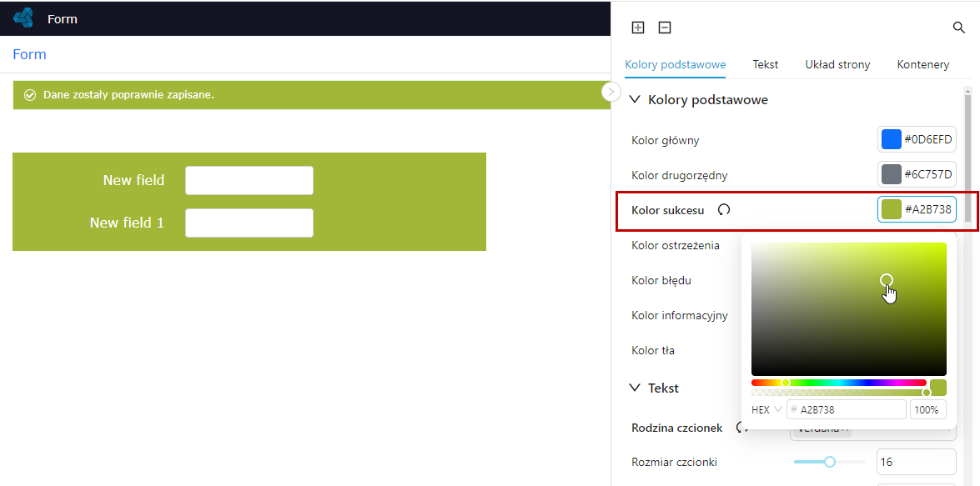Click the Kolor sukcesu green swatch
Image resolution: width=980 pixels, height=486 pixels.
pos(892,210)
